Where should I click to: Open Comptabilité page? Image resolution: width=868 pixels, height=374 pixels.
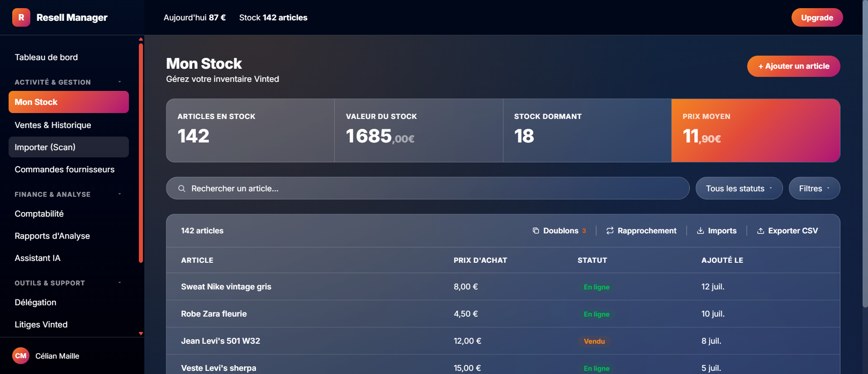pyautogui.click(x=69, y=213)
